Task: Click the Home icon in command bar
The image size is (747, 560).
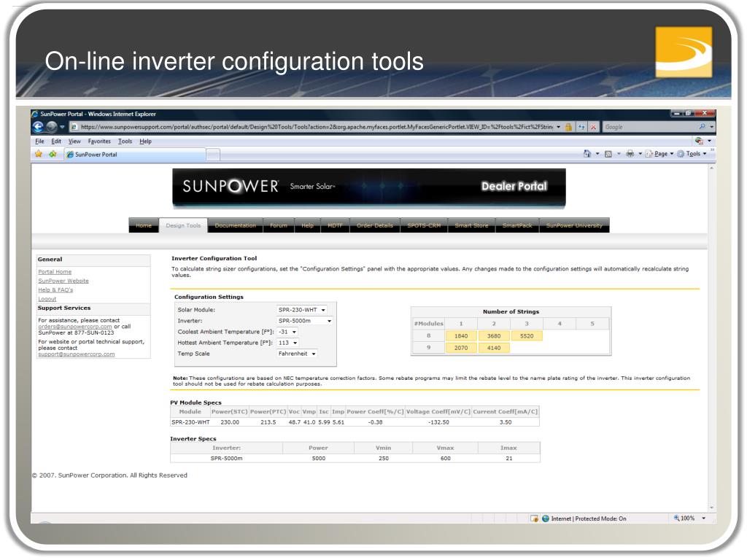Action: [x=587, y=154]
